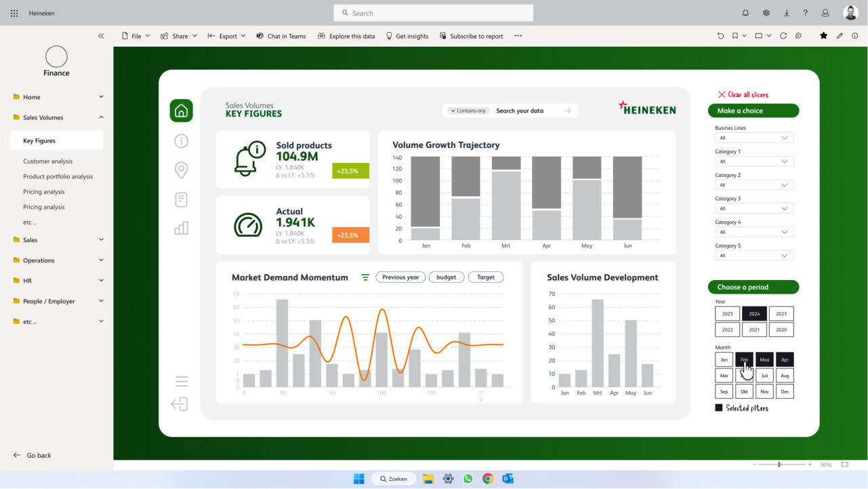Open the Category 3 dropdown
868x489 pixels.
pos(754,208)
